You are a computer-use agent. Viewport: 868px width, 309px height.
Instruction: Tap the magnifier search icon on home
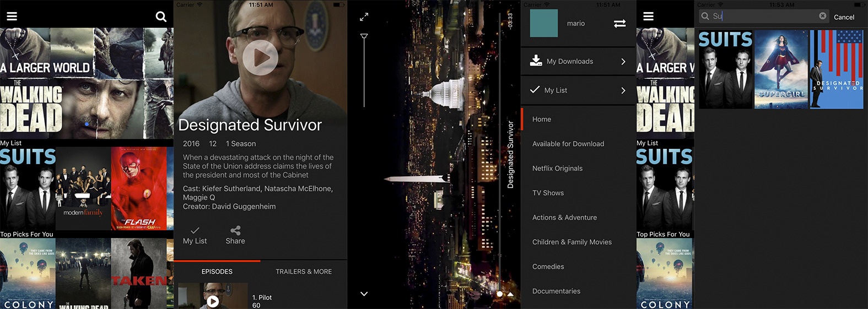click(x=161, y=17)
